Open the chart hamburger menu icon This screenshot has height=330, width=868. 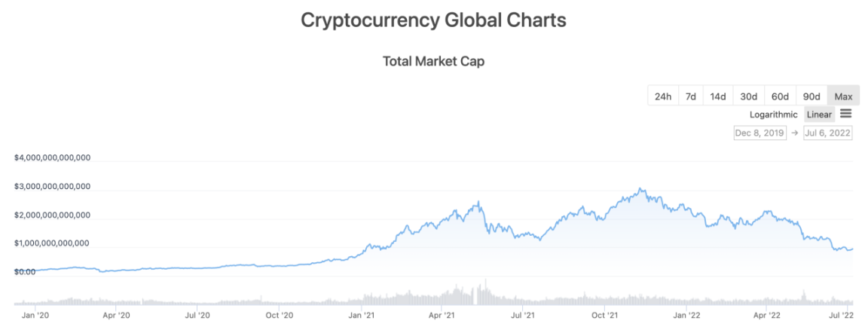[845, 114]
